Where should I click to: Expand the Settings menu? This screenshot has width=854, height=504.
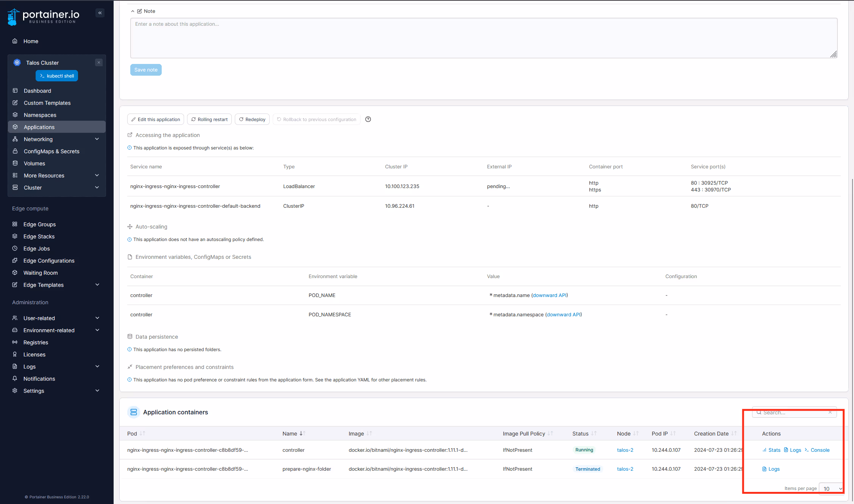[x=57, y=391]
